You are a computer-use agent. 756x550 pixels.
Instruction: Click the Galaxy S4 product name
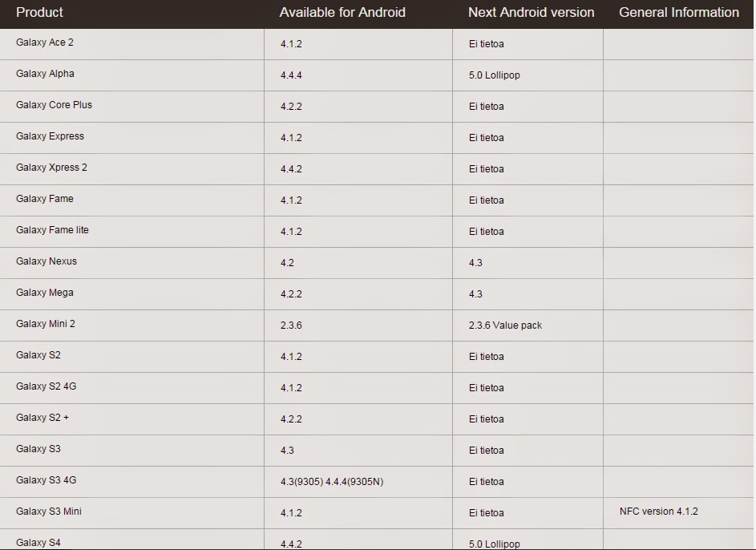(x=38, y=543)
